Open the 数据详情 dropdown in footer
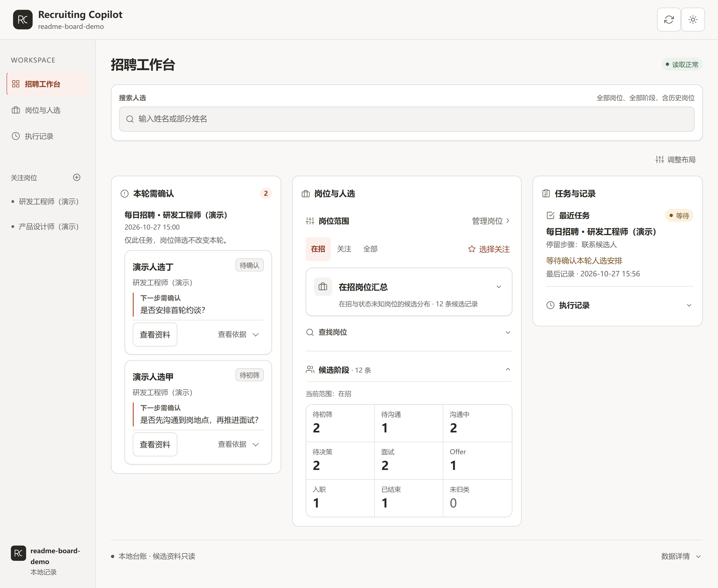This screenshot has height=588, width=718. [x=681, y=556]
